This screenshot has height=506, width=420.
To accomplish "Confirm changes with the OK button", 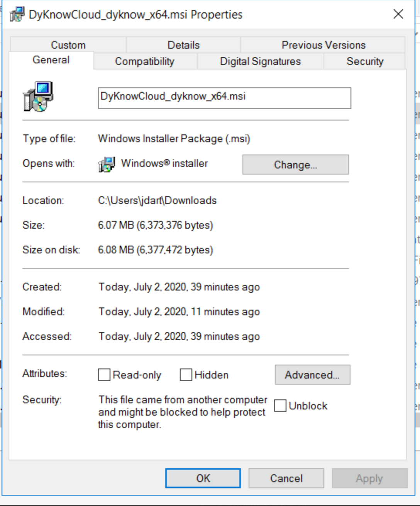I will [x=203, y=478].
